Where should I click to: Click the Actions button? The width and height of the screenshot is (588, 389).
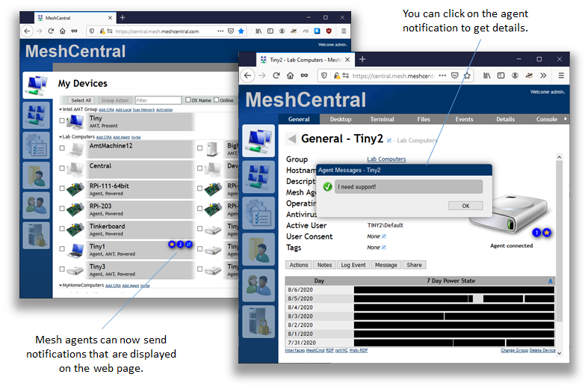click(299, 265)
